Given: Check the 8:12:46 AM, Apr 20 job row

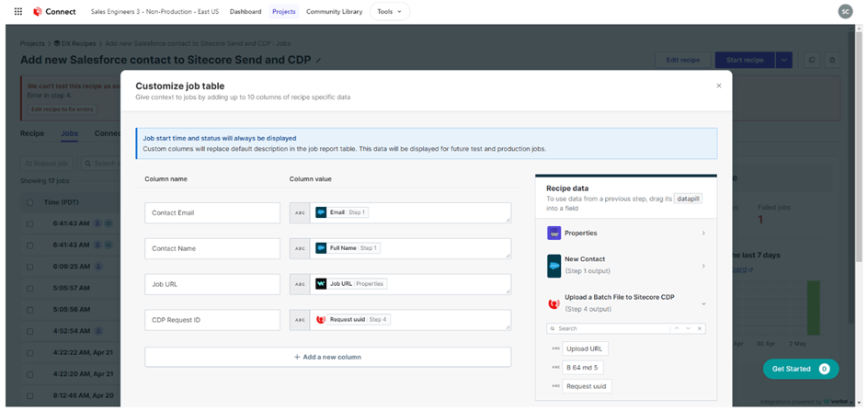Looking at the screenshot, I should tap(30, 396).
